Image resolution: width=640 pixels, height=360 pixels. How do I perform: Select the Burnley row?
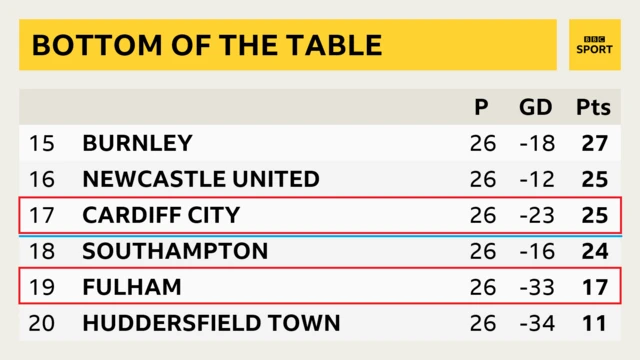pyautogui.click(x=320, y=143)
